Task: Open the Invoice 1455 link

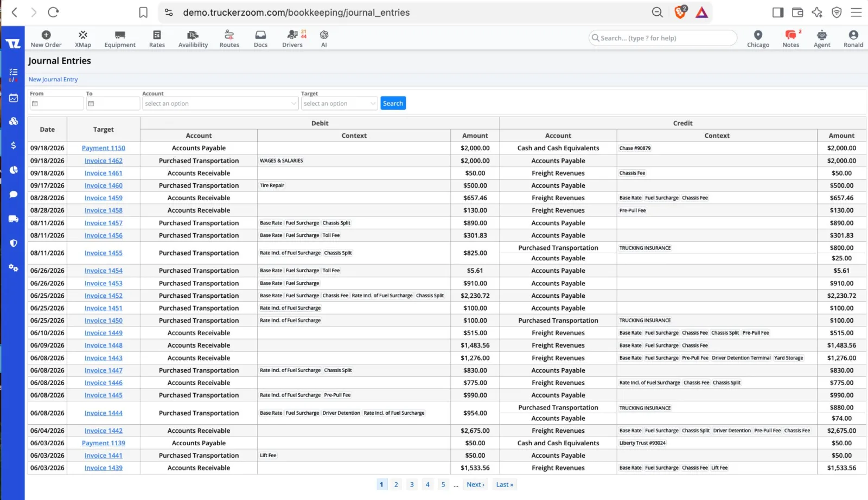Action: 104,253
